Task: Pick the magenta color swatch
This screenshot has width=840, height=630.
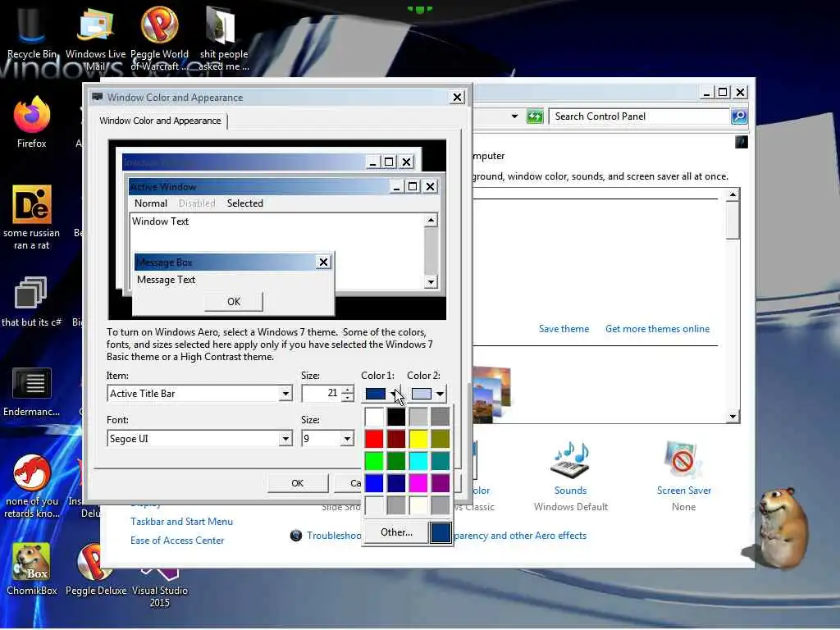Action: coord(418,483)
